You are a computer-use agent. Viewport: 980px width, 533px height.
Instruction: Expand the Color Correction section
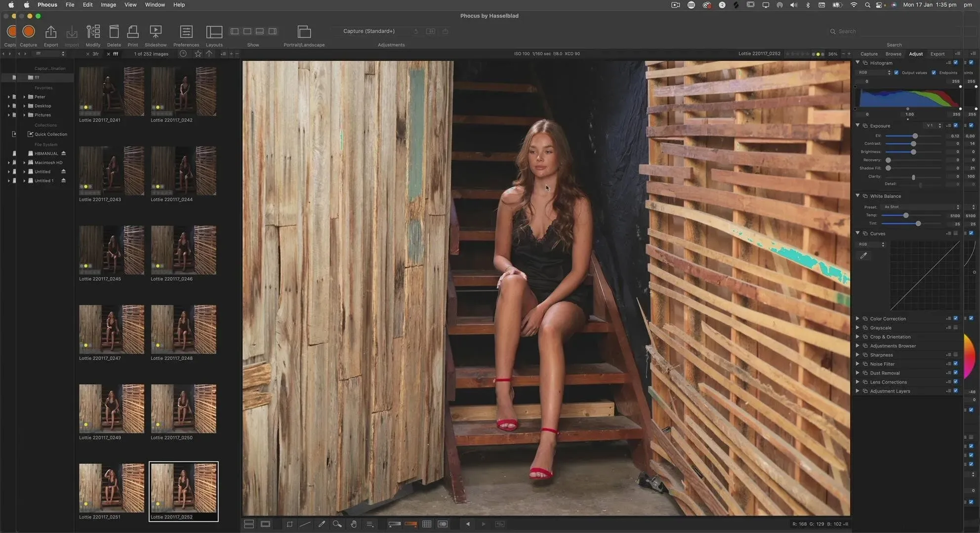pos(857,318)
